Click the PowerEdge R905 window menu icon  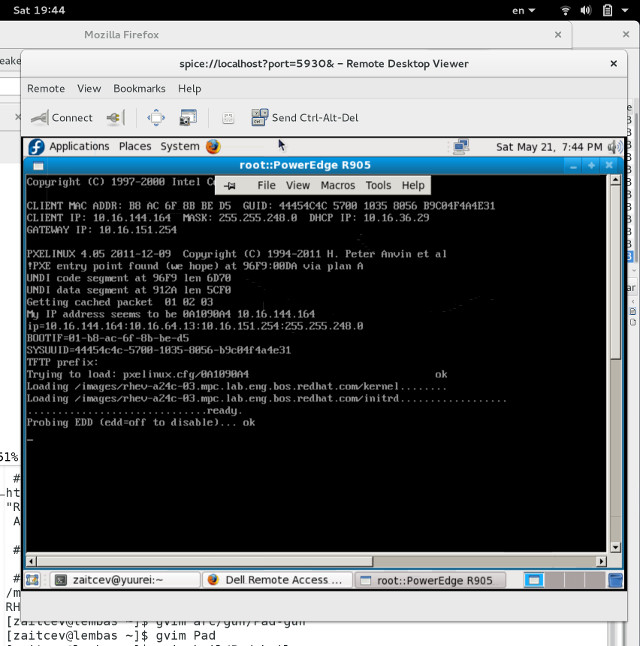tap(38, 166)
